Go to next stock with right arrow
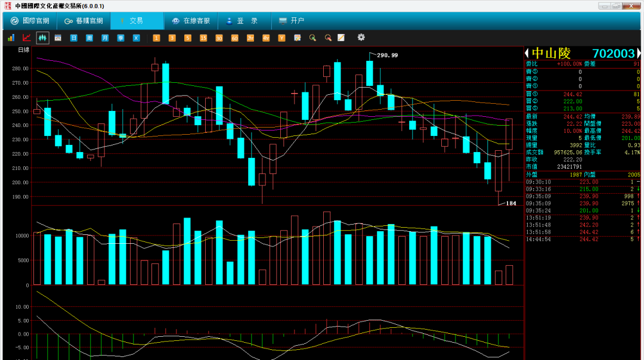This screenshot has height=360, width=644. coord(639,53)
